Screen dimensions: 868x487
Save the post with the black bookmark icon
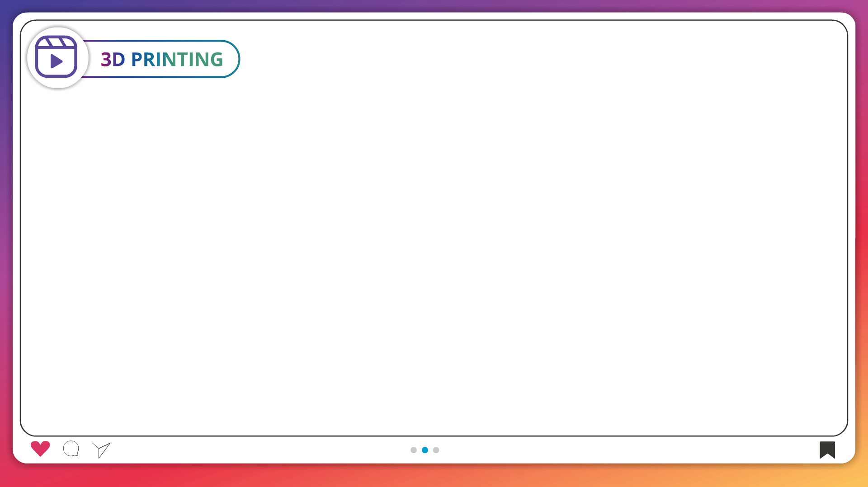click(x=827, y=450)
